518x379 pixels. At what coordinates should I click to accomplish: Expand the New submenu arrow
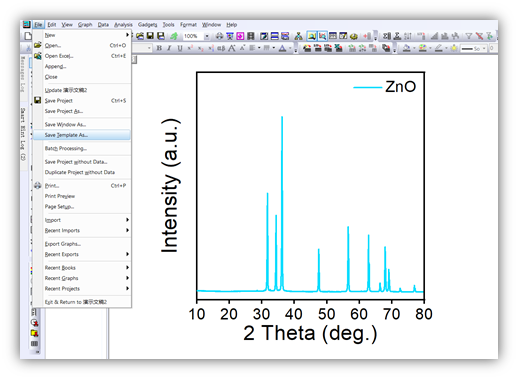pos(127,35)
